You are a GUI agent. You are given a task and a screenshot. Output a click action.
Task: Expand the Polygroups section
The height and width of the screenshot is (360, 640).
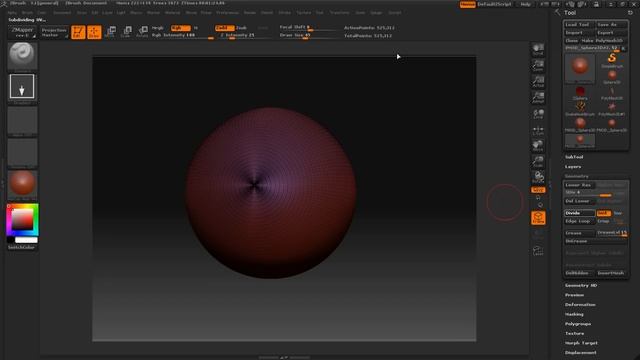click(578, 324)
